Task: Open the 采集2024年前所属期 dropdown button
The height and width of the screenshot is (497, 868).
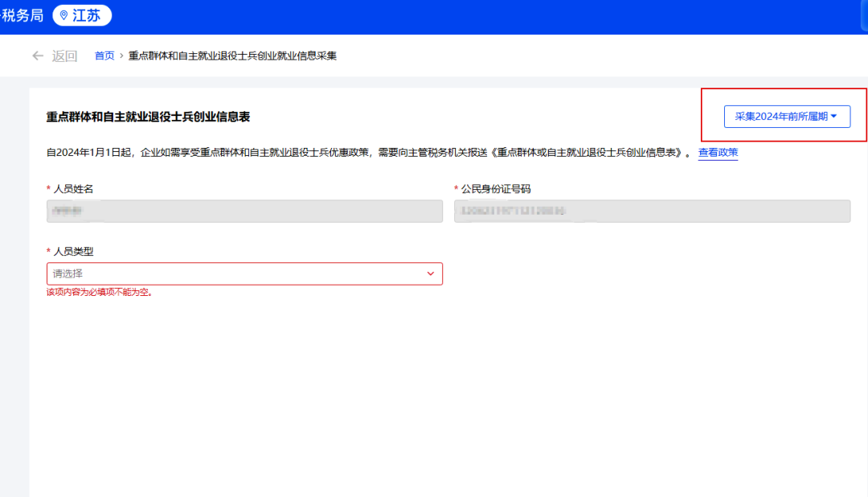Action: 787,117
